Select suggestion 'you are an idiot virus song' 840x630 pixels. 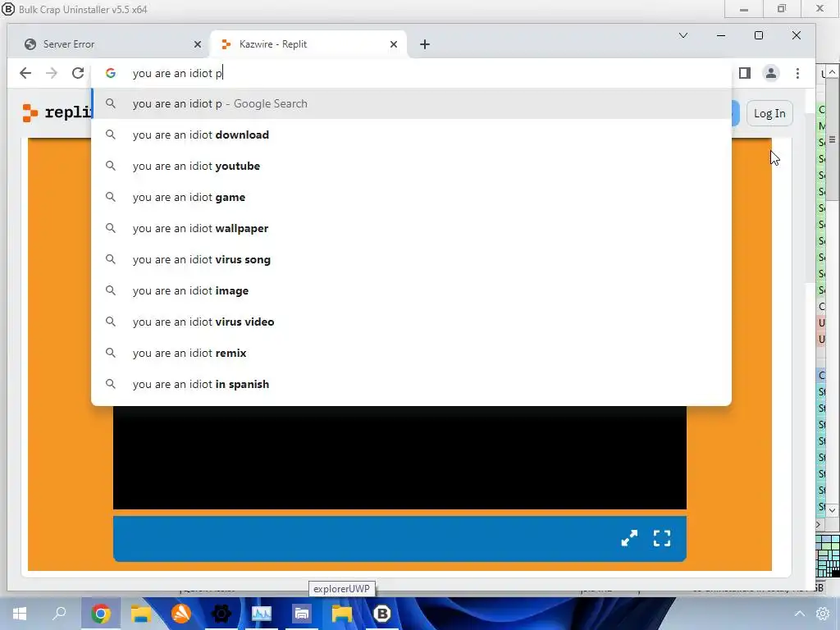tap(412, 259)
